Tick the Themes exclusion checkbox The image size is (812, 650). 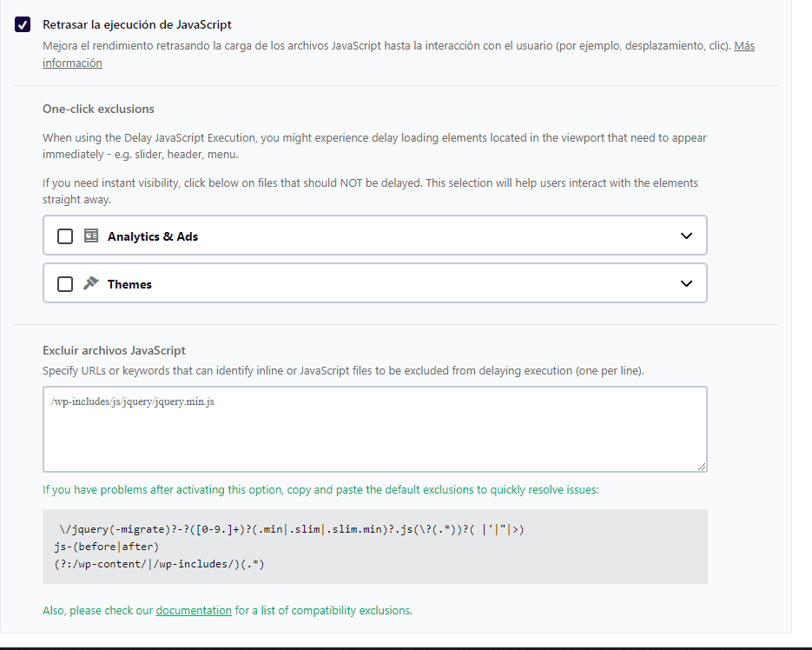click(65, 284)
